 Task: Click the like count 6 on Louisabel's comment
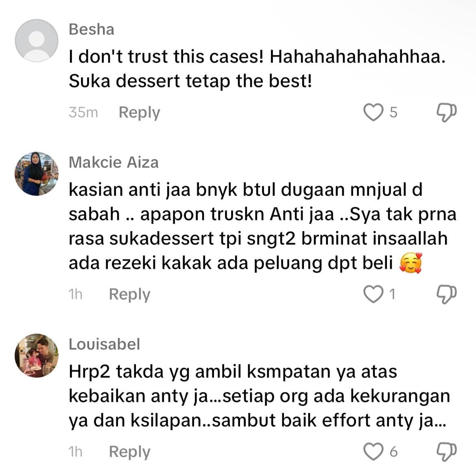click(x=393, y=452)
